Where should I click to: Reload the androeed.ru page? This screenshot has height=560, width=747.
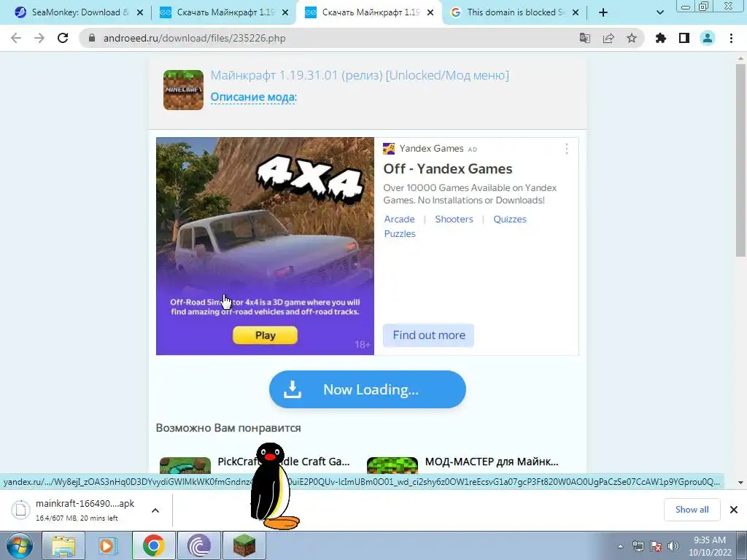(x=63, y=38)
